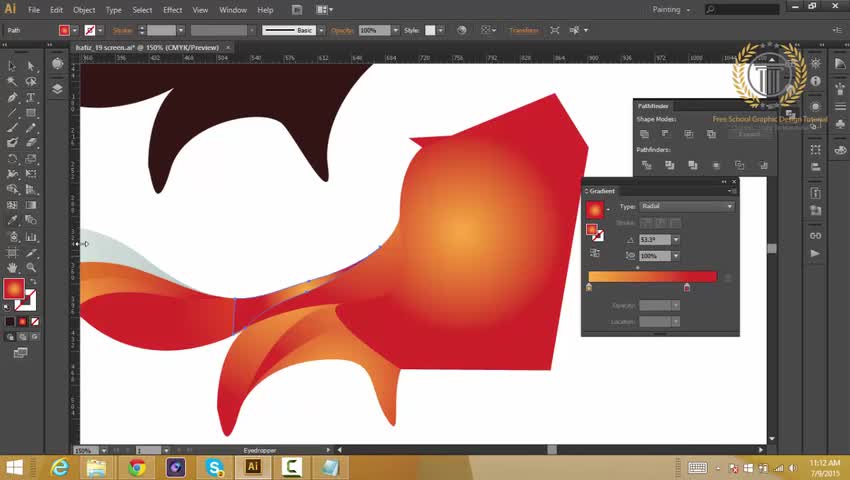Screen dimensions: 850x480
Task: Open the stroke color dropdown in control bar
Action: pyautogui.click(x=100, y=30)
